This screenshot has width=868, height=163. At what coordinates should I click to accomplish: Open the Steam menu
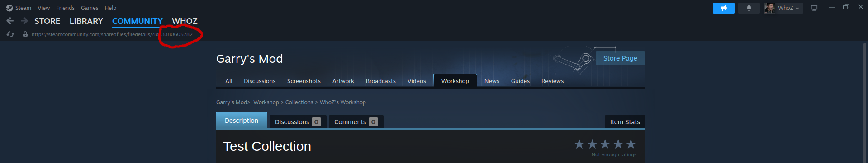pyautogui.click(x=23, y=8)
